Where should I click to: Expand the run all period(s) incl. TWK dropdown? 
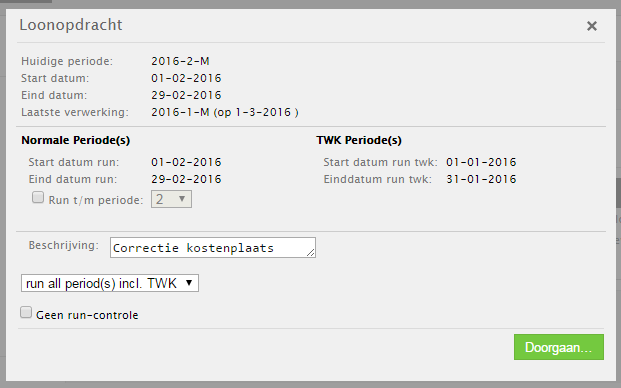(x=110, y=283)
